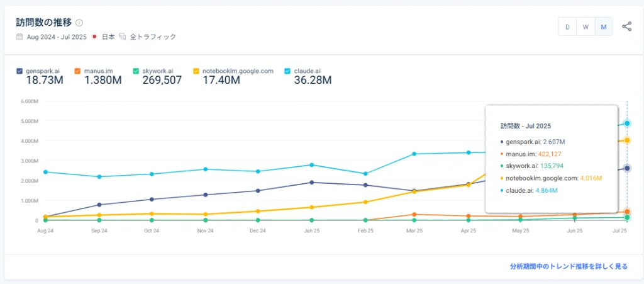Click claude.ai data point at Jul 25
The width and height of the screenshot is (644, 284).
pyautogui.click(x=627, y=123)
